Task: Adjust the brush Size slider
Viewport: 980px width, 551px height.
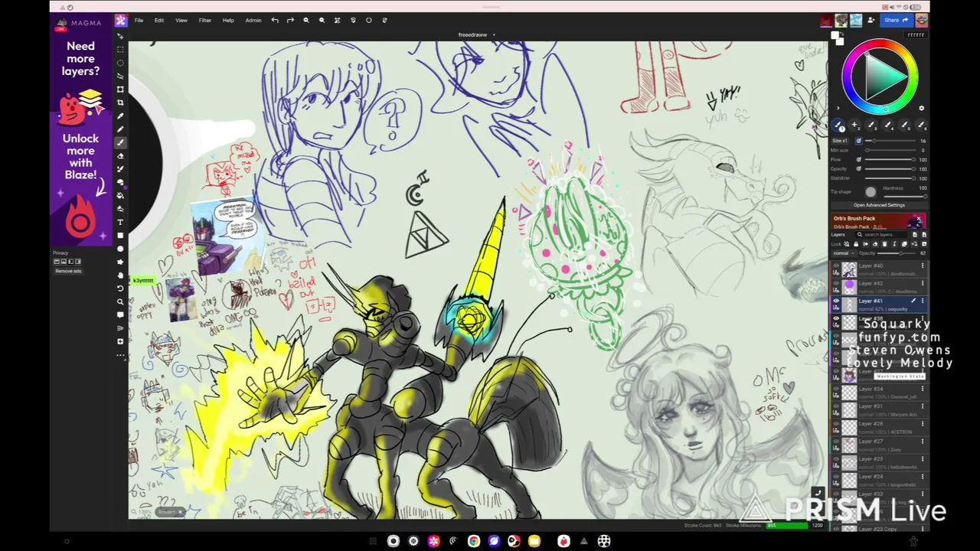Action: [x=890, y=141]
